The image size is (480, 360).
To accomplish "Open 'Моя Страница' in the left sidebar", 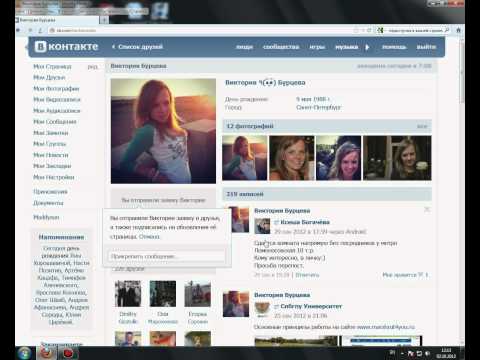I will [x=52, y=67].
